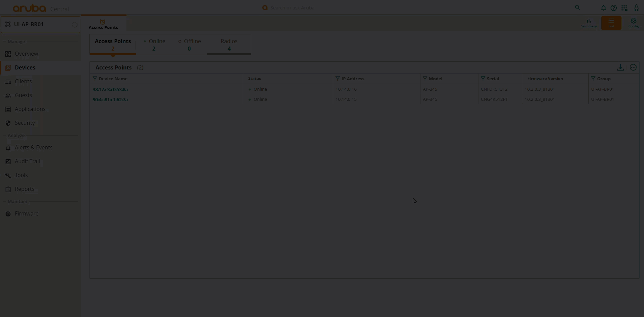Viewport: 644px width, 317px height.
Task: Show Online access points
Action: pyautogui.click(x=154, y=45)
